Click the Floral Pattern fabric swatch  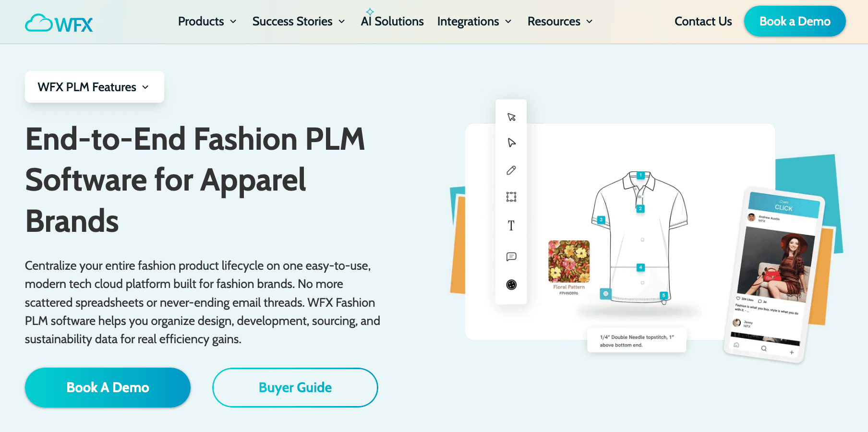click(x=569, y=262)
